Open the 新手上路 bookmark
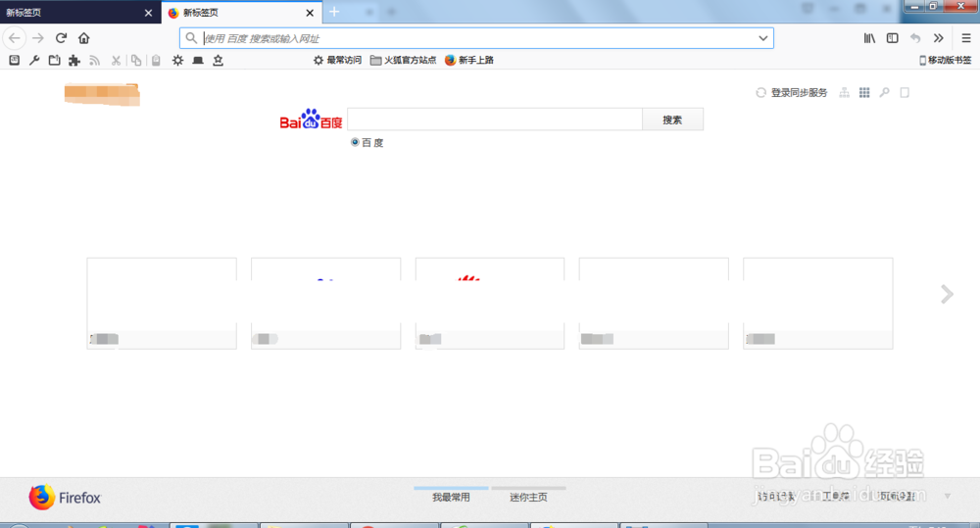 point(469,60)
